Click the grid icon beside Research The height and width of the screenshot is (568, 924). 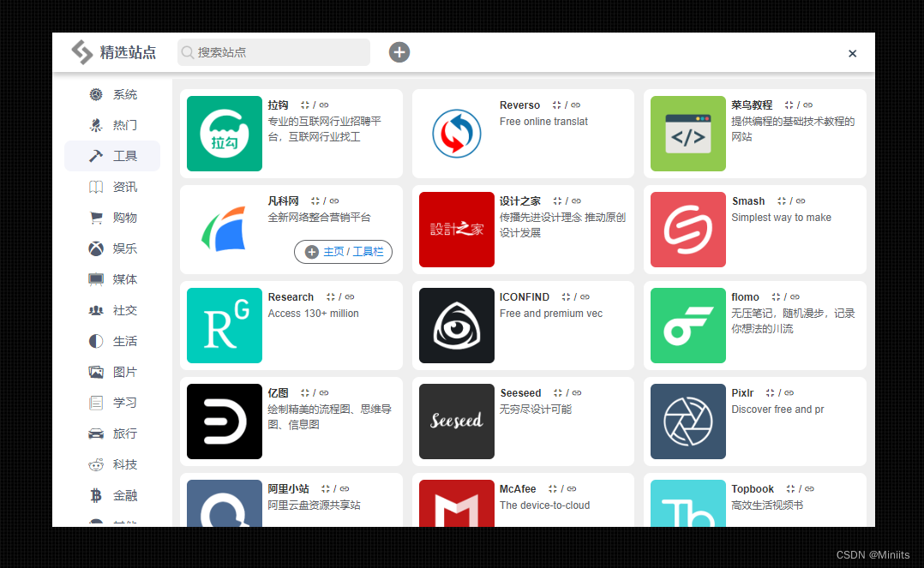[x=331, y=297]
